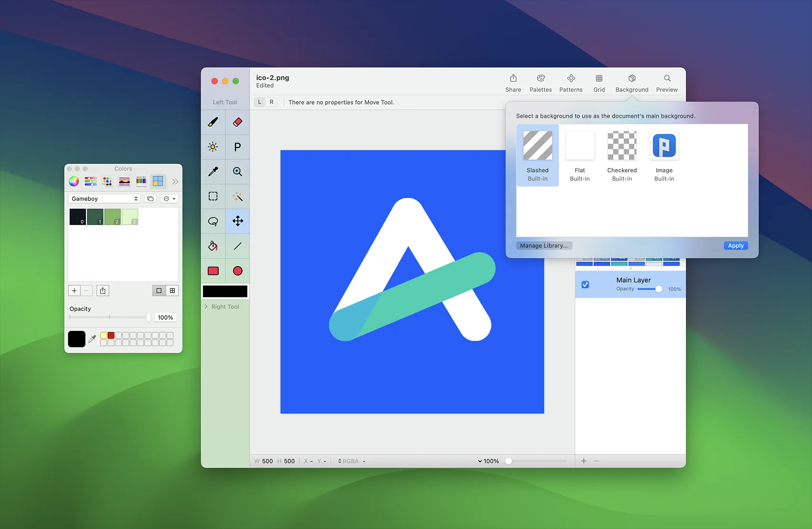Add a new layer with plus button
This screenshot has height=529, width=812.
(x=584, y=461)
